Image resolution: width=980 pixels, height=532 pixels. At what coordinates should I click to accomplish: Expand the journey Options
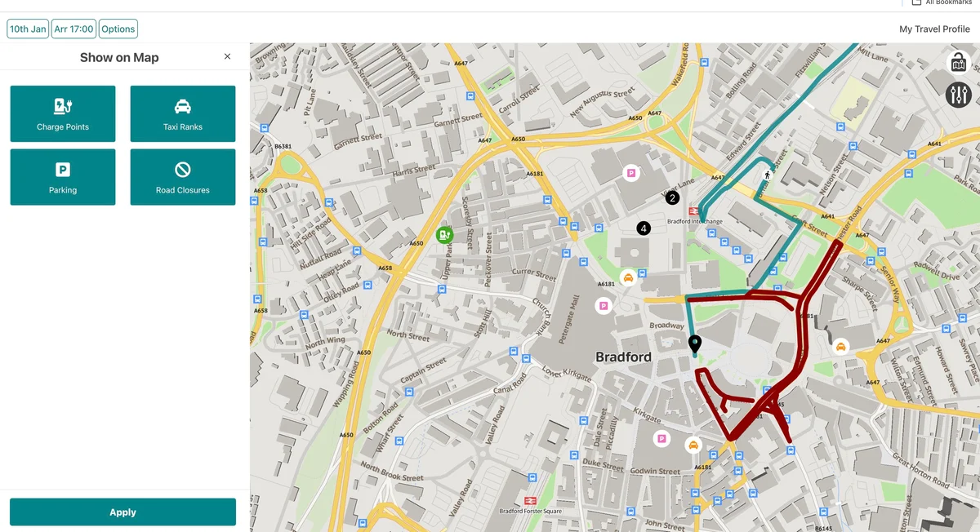click(118, 29)
